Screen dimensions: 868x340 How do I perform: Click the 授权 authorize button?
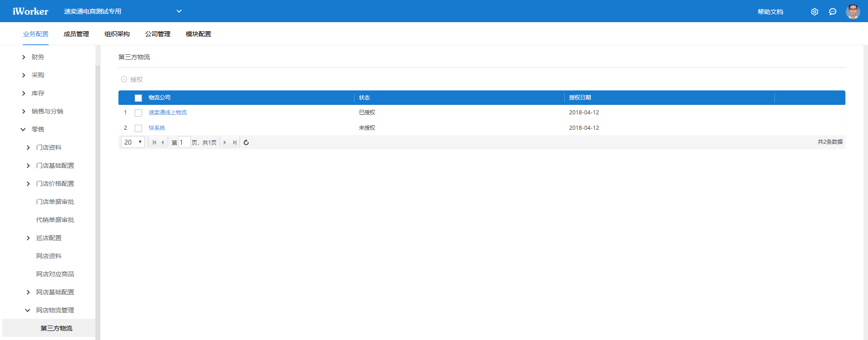pyautogui.click(x=132, y=80)
